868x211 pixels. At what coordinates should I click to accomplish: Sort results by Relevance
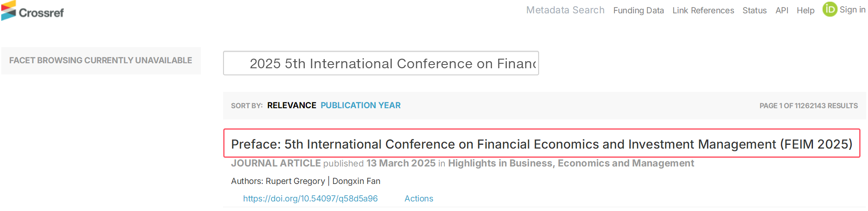[x=291, y=105]
